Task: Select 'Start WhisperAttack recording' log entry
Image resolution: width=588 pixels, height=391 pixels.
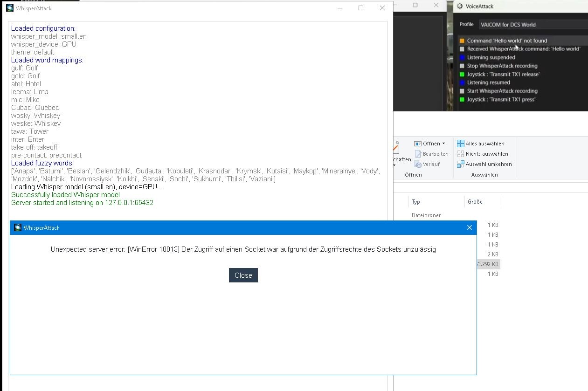Action: click(x=502, y=91)
